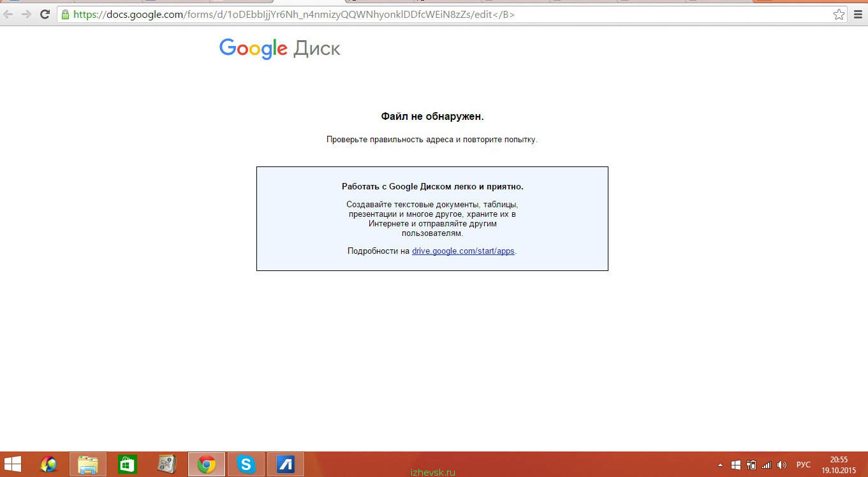Bookmark this page with the star icon
Image resolution: width=868 pixels, height=477 pixels.
[839, 14]
